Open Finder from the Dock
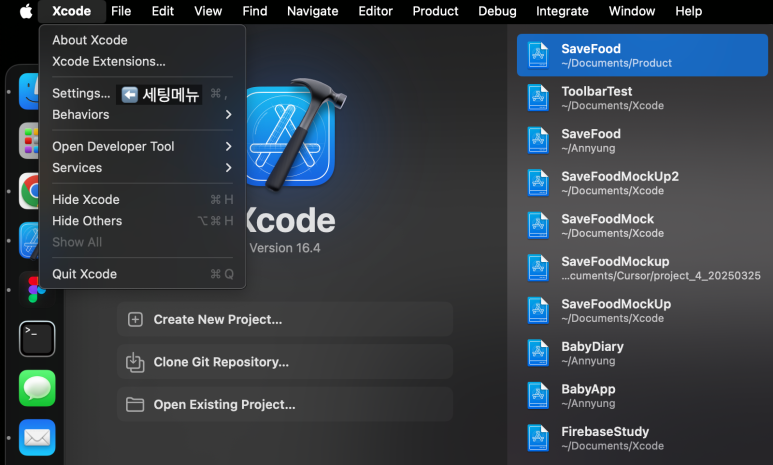This screenshot has width=773, height=465. tap(29, 91)
